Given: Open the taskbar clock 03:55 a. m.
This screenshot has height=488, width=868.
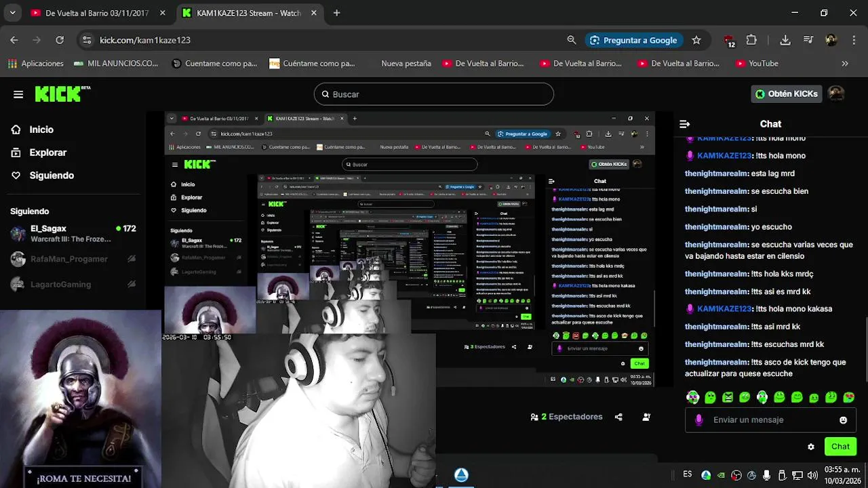Looking at the screenshot, I should [842, 474].
